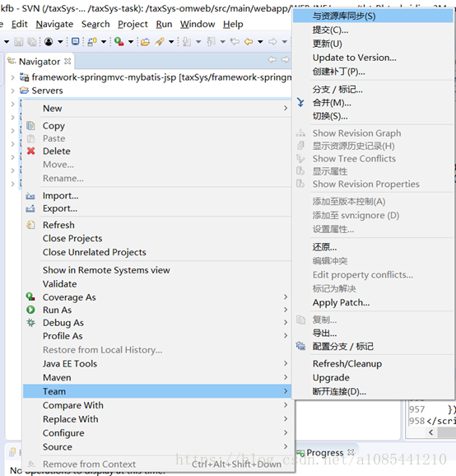Click the yellow Back arrow in toolbar

(x=249, y=41)
